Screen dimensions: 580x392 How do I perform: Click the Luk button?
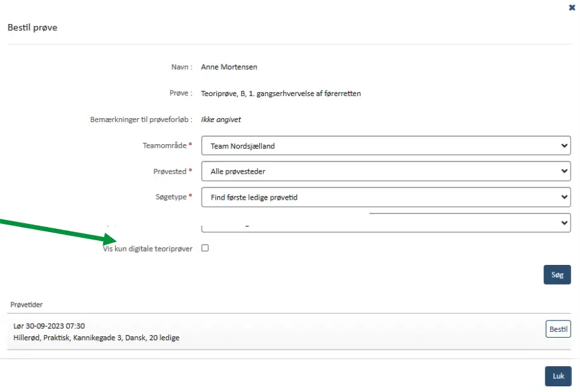pyautogui.click(x=558, y=376)
